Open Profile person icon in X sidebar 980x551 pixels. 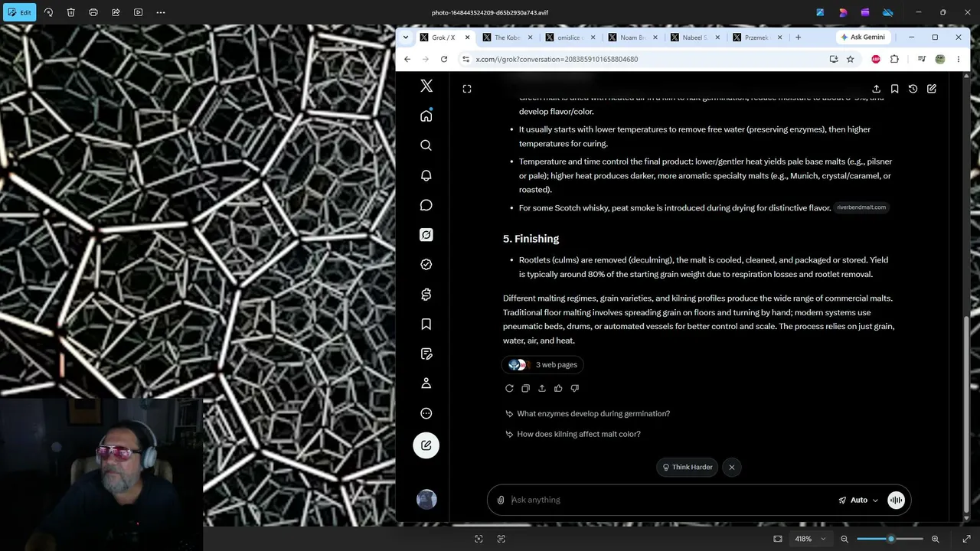click(x=426, y=383)
